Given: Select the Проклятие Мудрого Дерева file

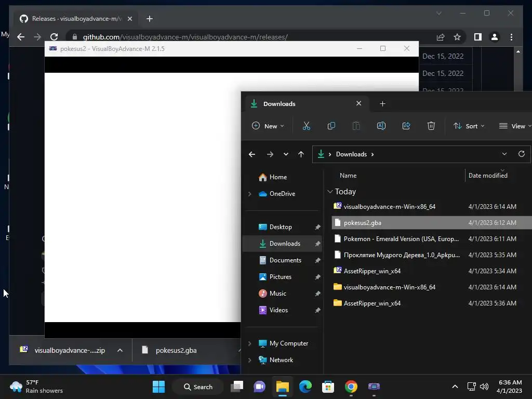Looking at the screenshot, I should click(432, 255).
